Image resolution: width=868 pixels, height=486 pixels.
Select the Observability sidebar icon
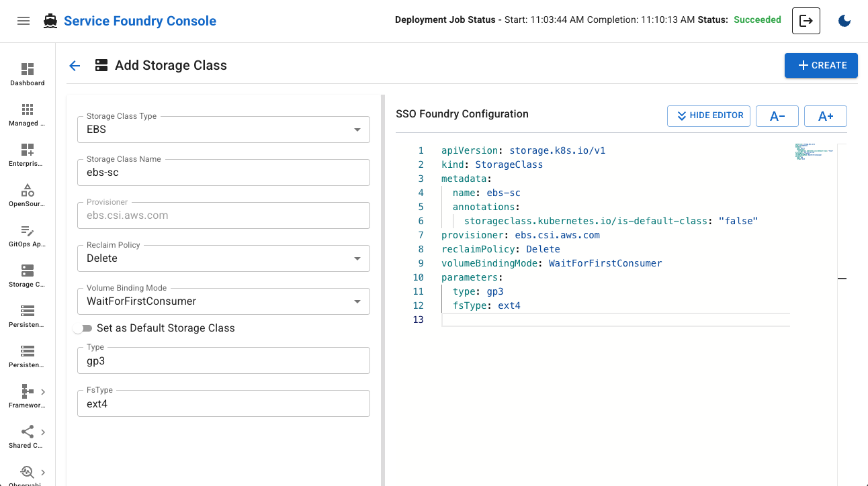[26, 473]
